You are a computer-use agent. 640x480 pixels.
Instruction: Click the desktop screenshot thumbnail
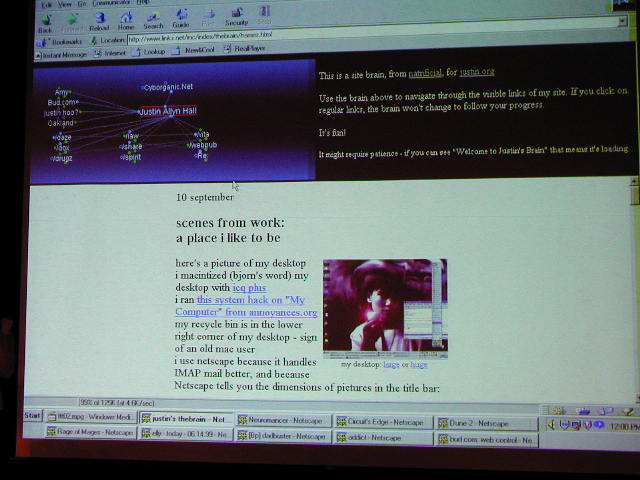[385, 308]
